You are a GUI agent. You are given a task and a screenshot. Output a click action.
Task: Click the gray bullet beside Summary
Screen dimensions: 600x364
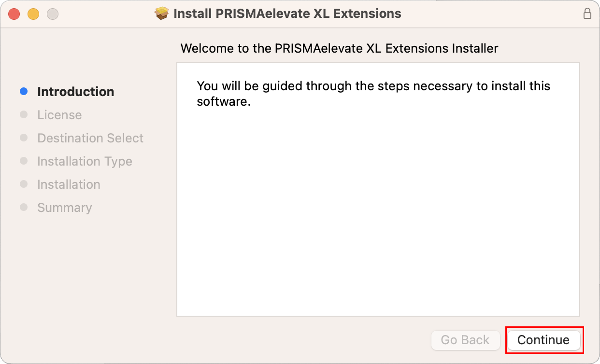(x=24, y=207)
